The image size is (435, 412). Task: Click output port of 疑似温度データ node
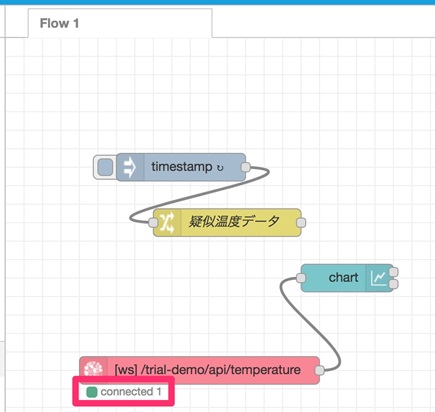pyautogui.click(x=301, y=222)
